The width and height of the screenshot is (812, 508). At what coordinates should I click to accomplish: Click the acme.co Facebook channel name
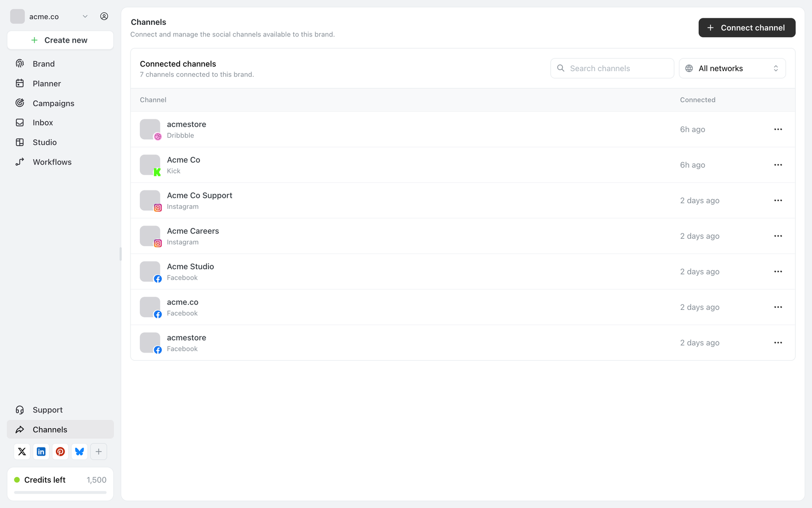click(183, 302)
